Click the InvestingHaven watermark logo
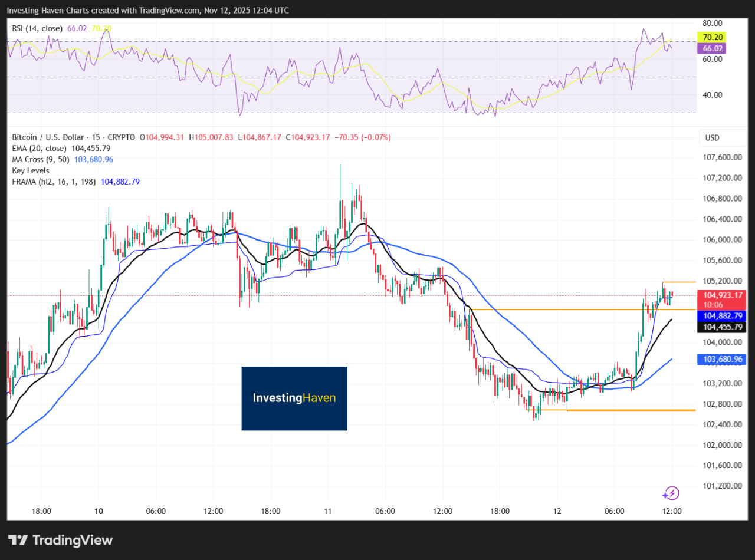The image size is (755, 560). tap(294, 398)
